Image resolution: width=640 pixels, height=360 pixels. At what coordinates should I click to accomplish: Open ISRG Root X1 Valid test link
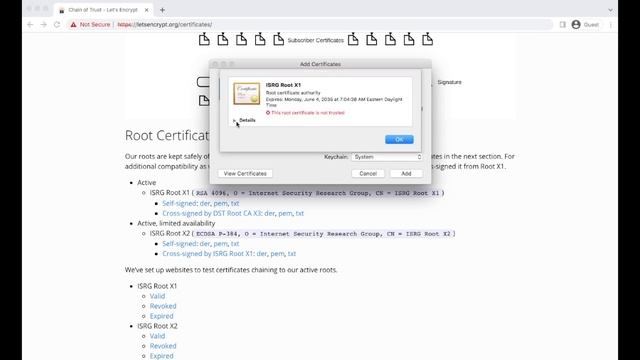tap(157, 296)
